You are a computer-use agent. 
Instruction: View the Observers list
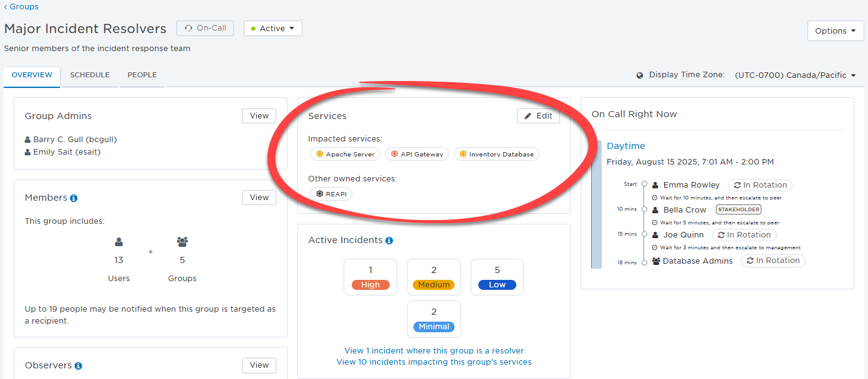pyautogui.click(x=259, y=365)
